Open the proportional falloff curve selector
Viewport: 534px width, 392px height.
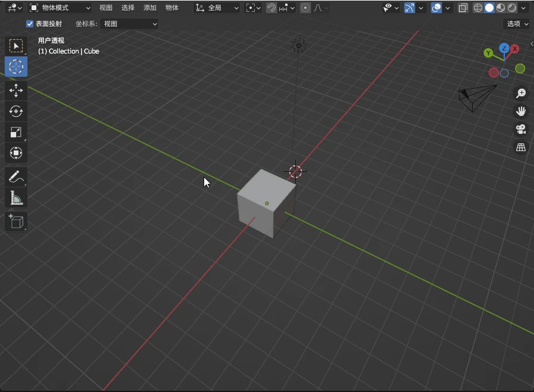tap(320, 8)
